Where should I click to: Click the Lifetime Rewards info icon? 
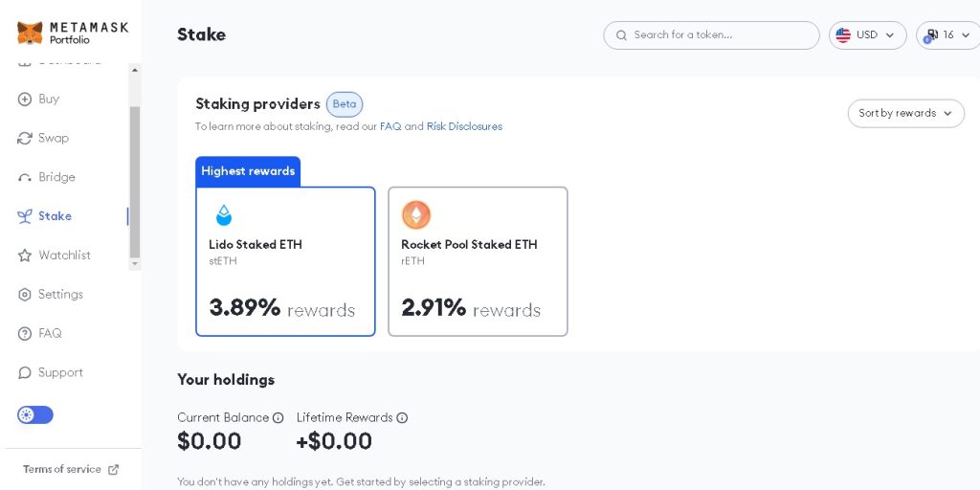[403, 418]
